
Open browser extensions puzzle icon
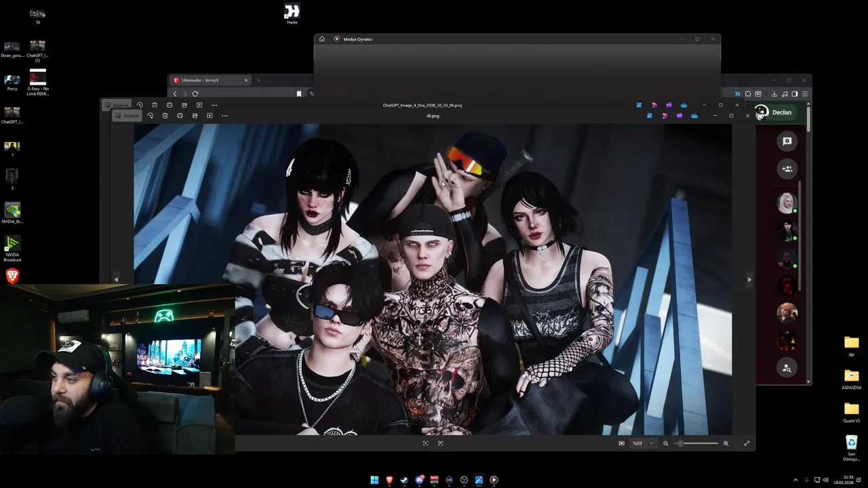pos(748,94)
